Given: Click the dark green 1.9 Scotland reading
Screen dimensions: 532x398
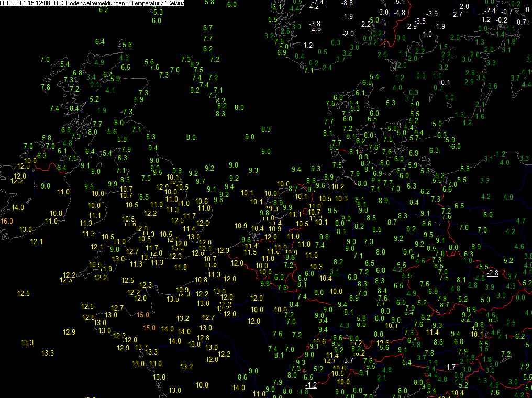Looking at the screenshot, I should pyautogui.click(x=102, y=110).
